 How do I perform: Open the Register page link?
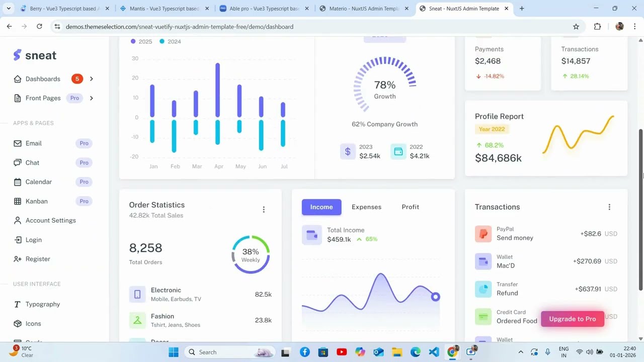38,259
